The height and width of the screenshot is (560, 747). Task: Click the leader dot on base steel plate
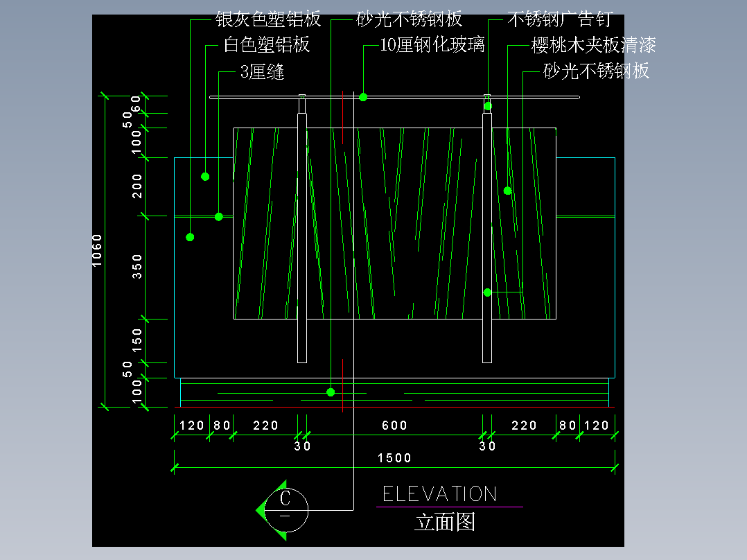(331, 392)
